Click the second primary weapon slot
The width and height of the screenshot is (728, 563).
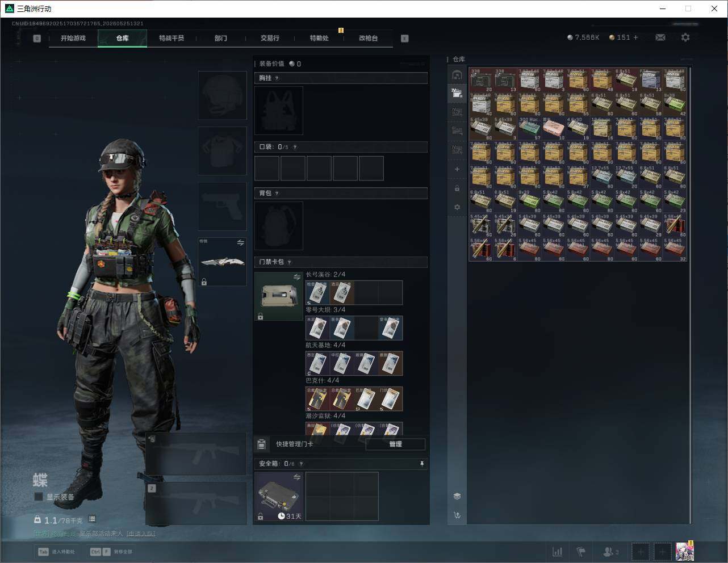click(196, 503)
